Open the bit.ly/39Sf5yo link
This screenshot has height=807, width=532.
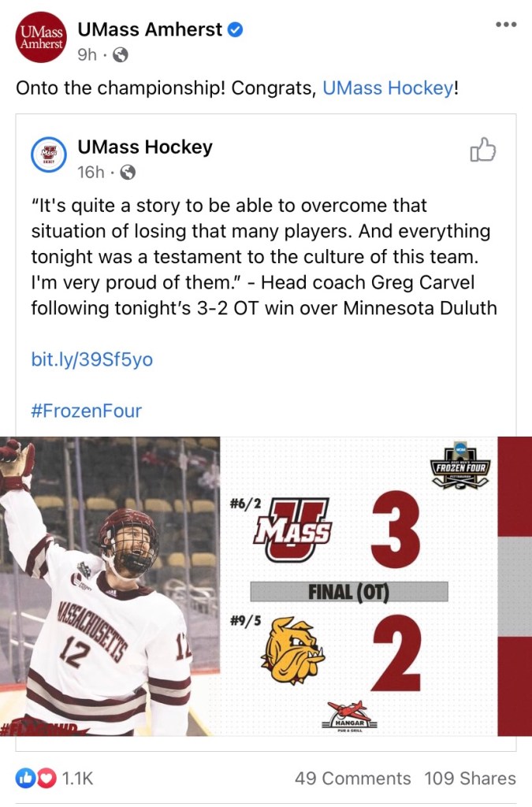(91, 359)
